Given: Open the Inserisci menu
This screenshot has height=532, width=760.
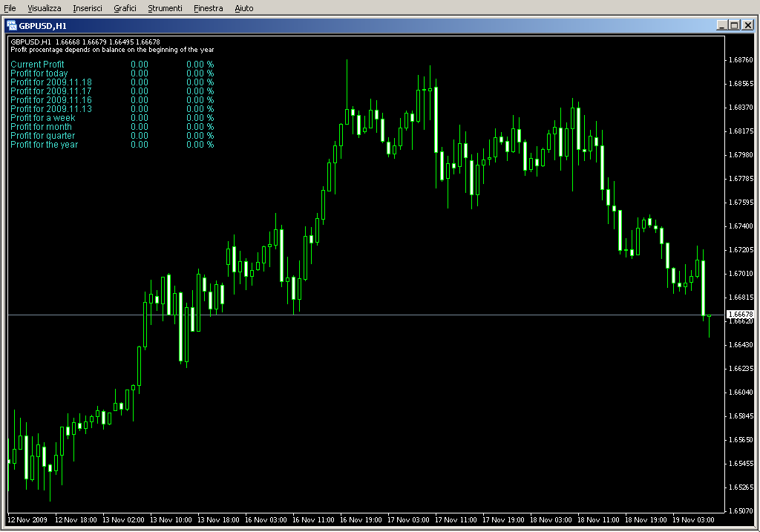Looking at the screenshot, I should [88, 8].
